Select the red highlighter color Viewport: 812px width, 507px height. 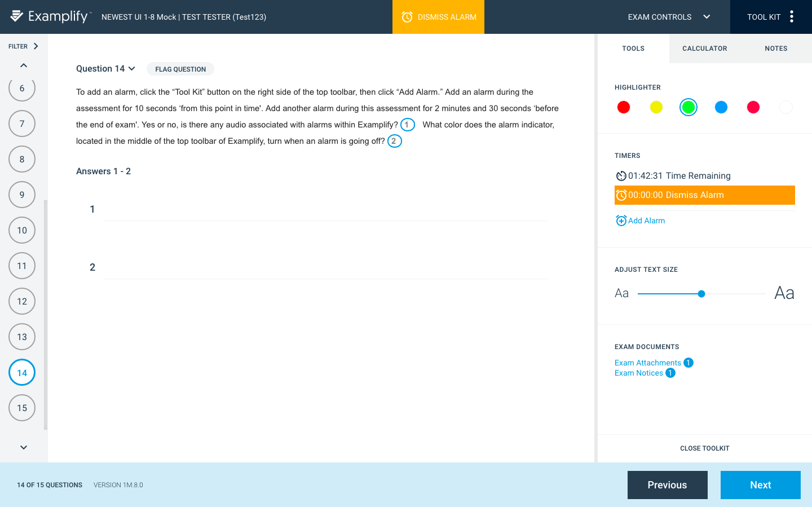(624, 107)
